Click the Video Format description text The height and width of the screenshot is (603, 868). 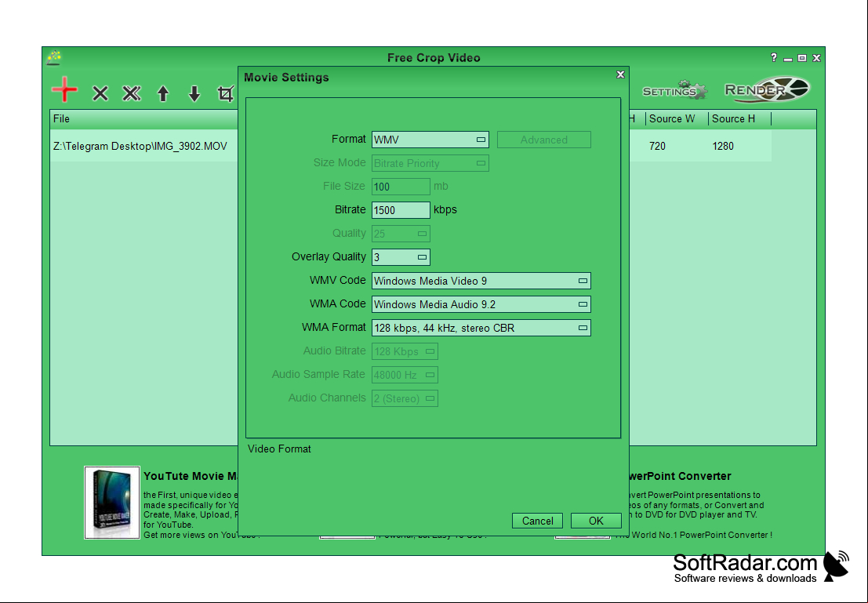[279, 449]
